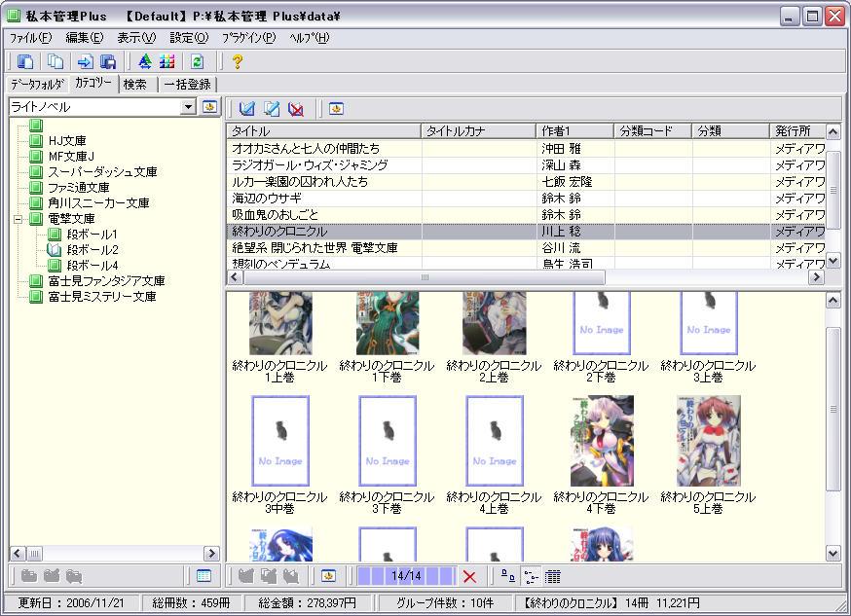
Task: Click the open-book icon beside 段ボール2
Action: pyautogui.click(x=55, y=249)
